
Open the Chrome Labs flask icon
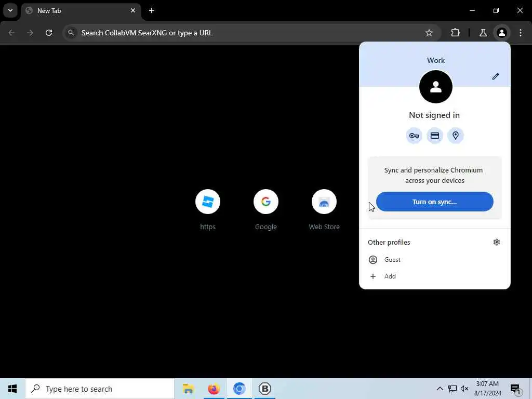click(483, 33)
